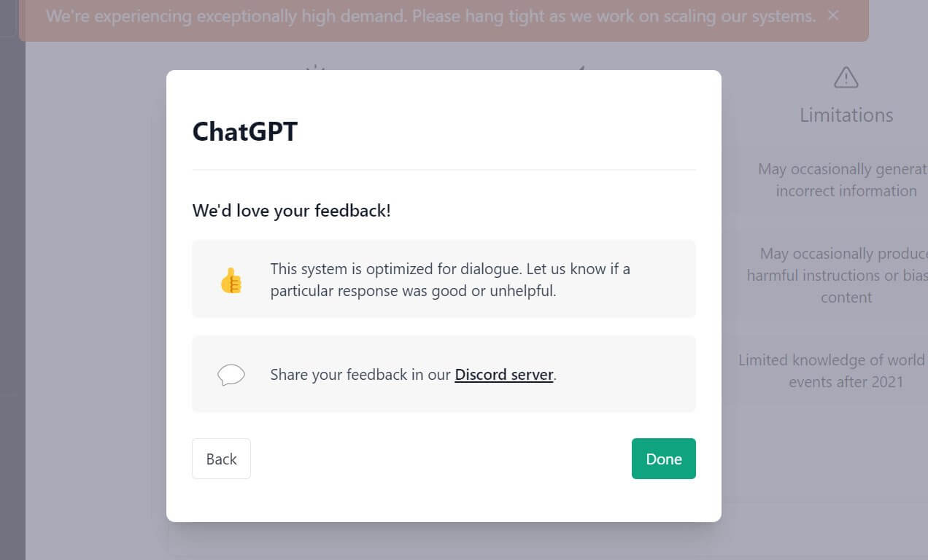Image resolution: width=928 pixels, height=560 pixels.
Task: Click the speech bubble feedback icon
Action: tap(231, 374)
